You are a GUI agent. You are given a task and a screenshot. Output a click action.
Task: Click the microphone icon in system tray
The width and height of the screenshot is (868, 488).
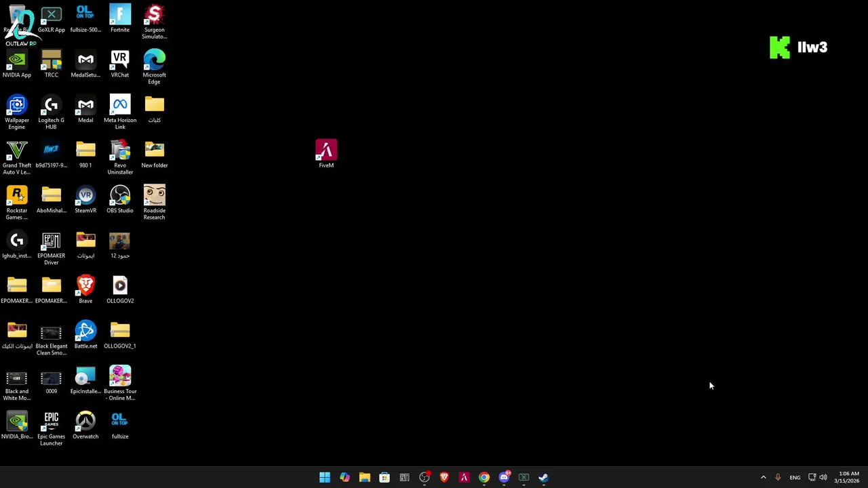click(778, 477)
